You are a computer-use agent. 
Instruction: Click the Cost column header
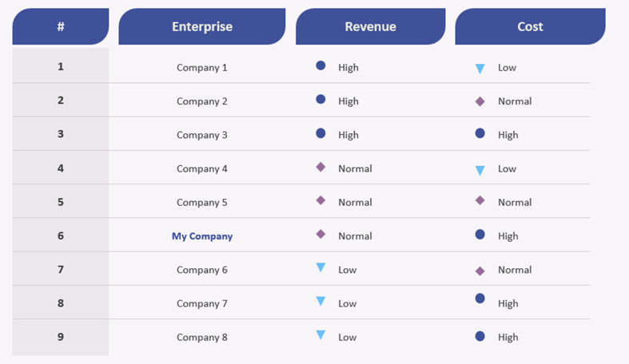(x=530, y=26)
